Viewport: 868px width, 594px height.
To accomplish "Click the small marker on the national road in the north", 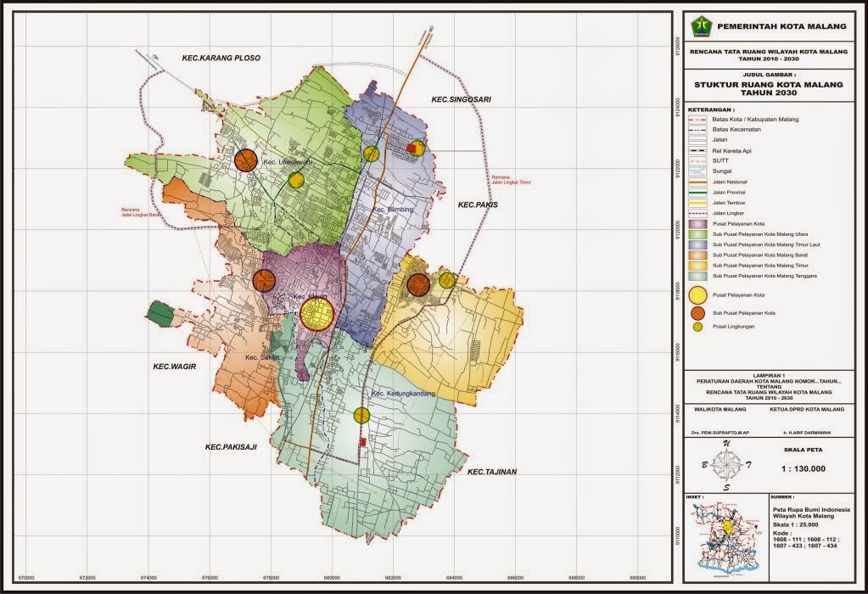I will pyautogui.click(x=372, y=154).
